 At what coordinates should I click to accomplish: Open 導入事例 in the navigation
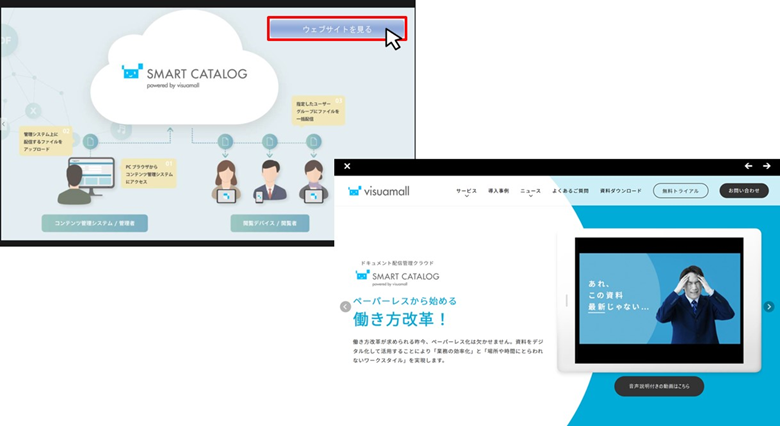point(498,191)
